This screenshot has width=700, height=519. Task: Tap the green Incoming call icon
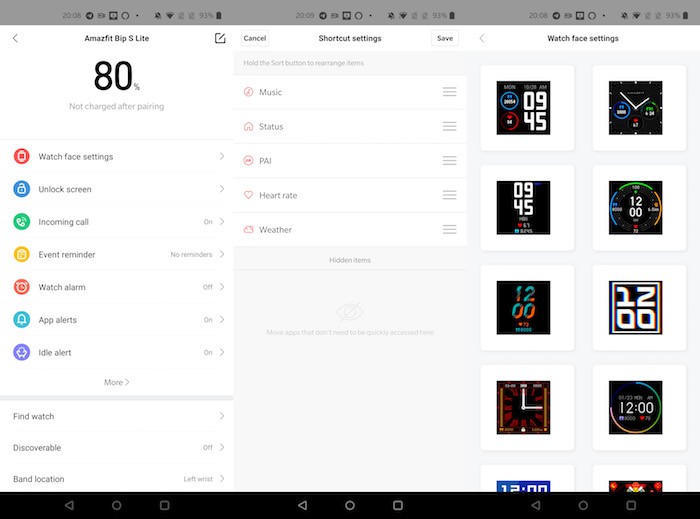pos(21,222)
